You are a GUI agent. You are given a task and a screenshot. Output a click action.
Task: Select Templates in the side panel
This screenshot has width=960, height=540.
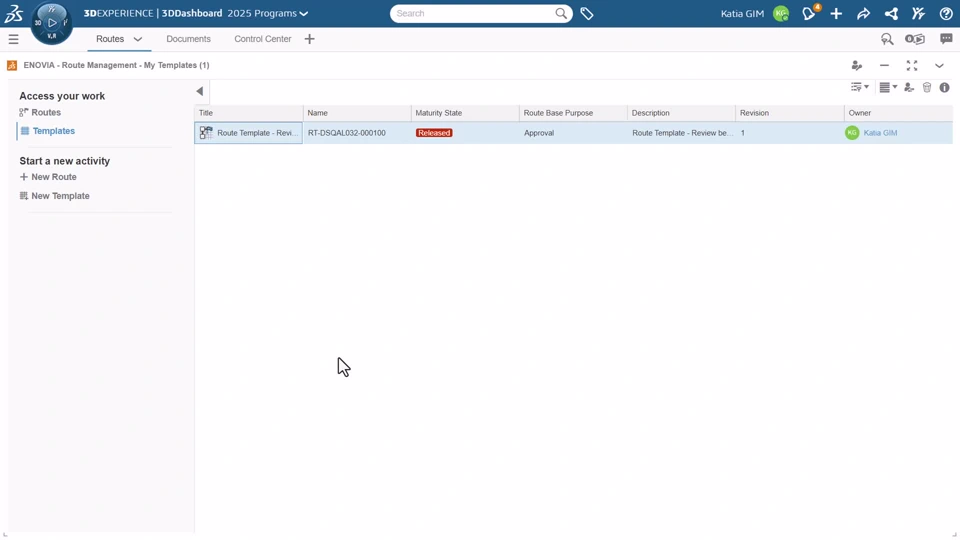click(54, 131)
